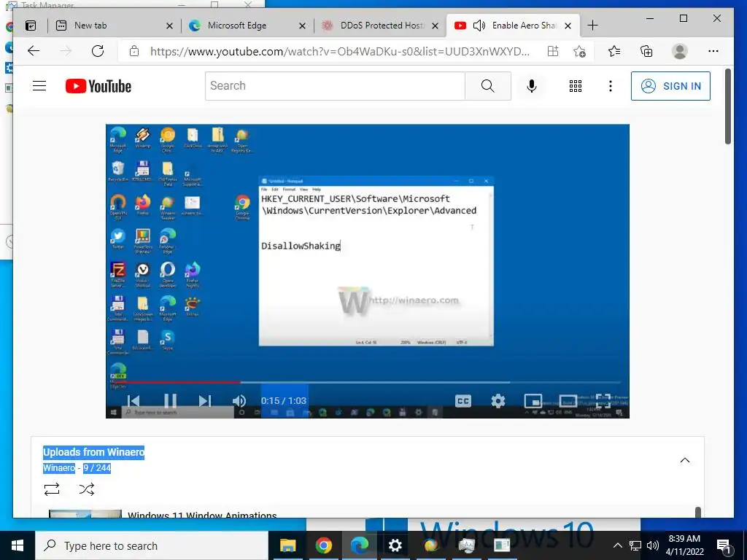747x560 pixels.
Task: View site information lock icon
Action: pyautogui.click(x=134, y=51)
